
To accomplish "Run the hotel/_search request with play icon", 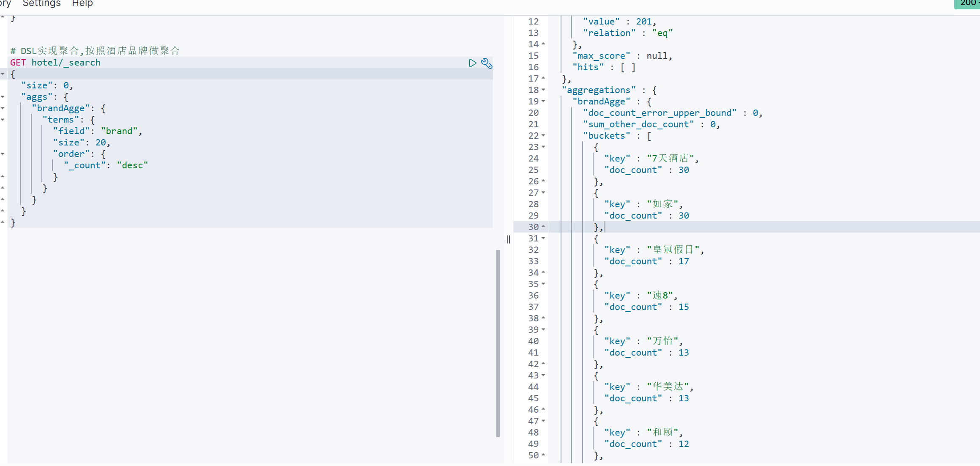I will pyautogui.click(x=473, y=63).
